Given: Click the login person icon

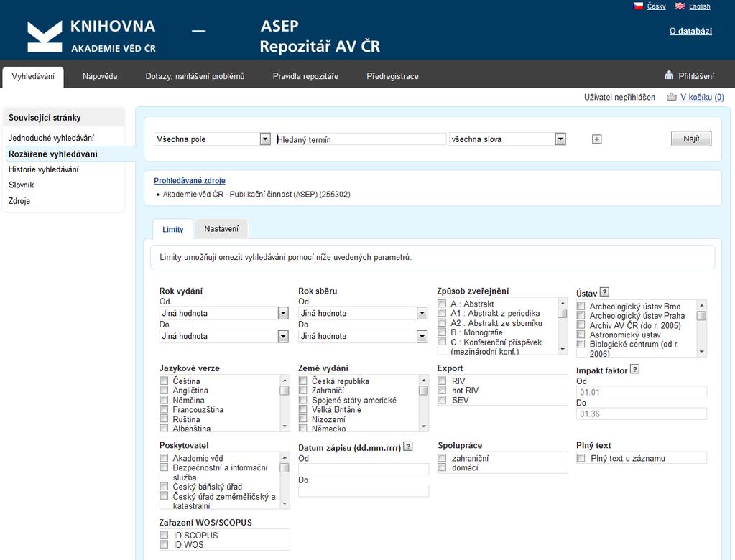Looking at the screenshot, I should (669, 75).
